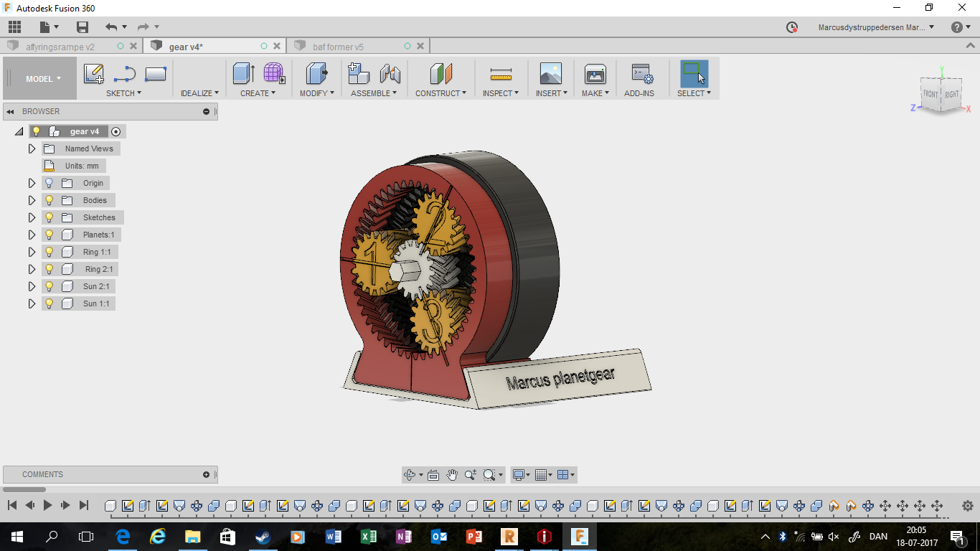Viewport: 980px width, 551px height.
Task: Toggle visibility bulb of Ring 1:1
Action: pos(50,252)
